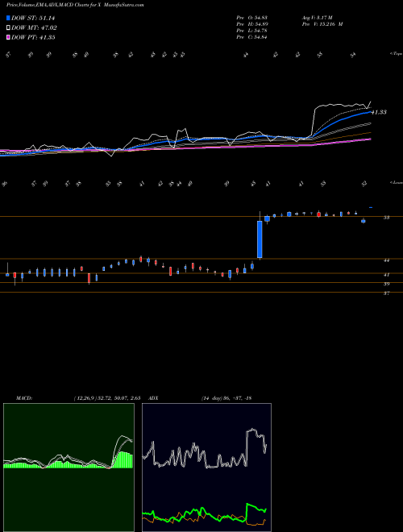403x532 pixels.
Task: Click the Pre O open price value
Action: click(251, 18)
